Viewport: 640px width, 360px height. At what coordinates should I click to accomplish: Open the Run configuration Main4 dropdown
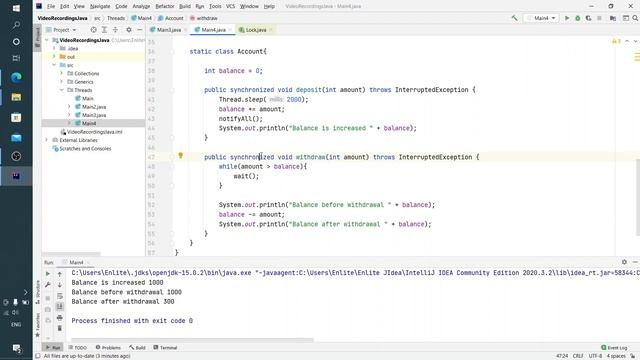pos(541,18)
